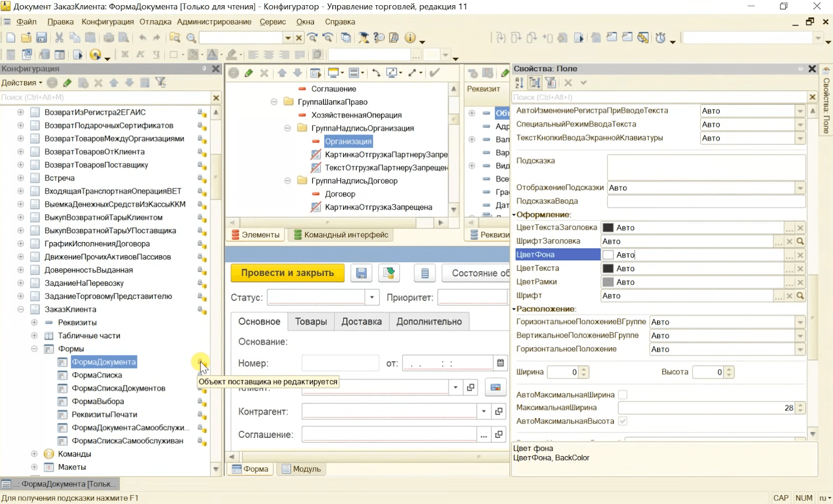Click the filter funnel icon in Конфигурация panel
The image size is (833, 504).
point(161,83)
